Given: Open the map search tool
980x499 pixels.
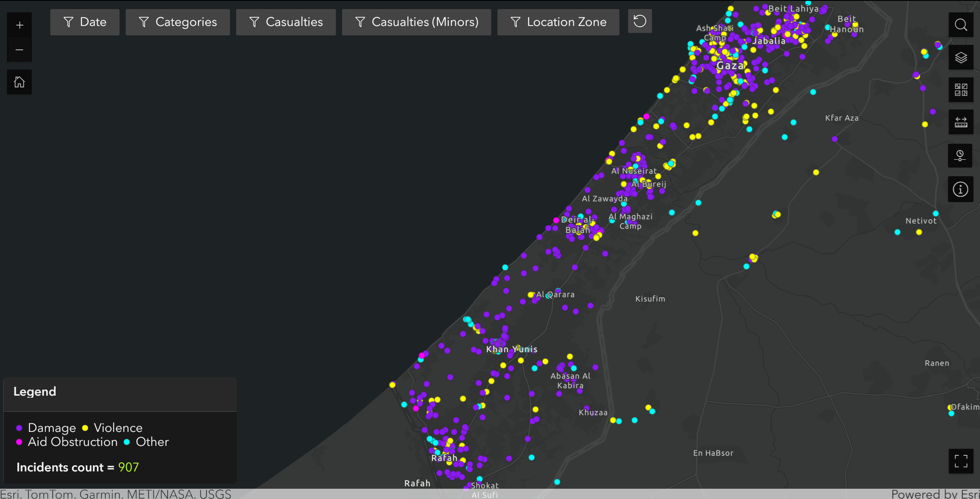Looking at the screenshot, I should (961, 25).
